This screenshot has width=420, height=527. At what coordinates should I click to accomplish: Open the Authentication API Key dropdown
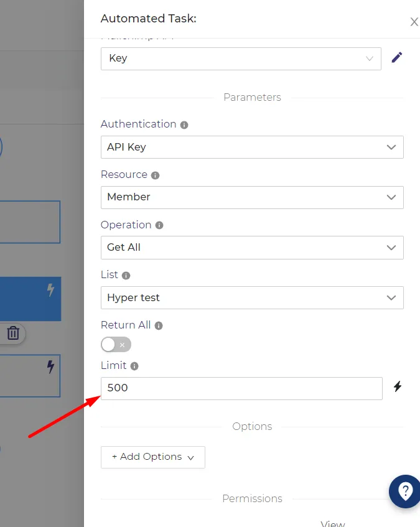252,147
